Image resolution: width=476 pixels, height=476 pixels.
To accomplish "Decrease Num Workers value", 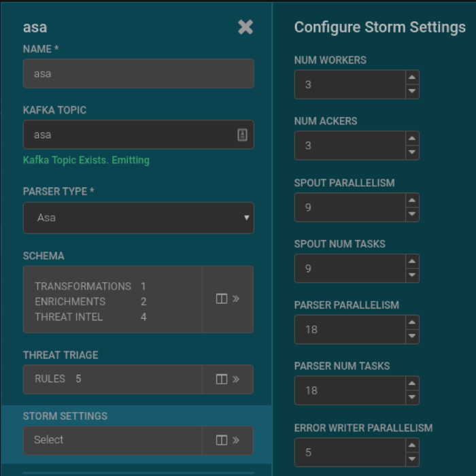I will tap(412, 91).
